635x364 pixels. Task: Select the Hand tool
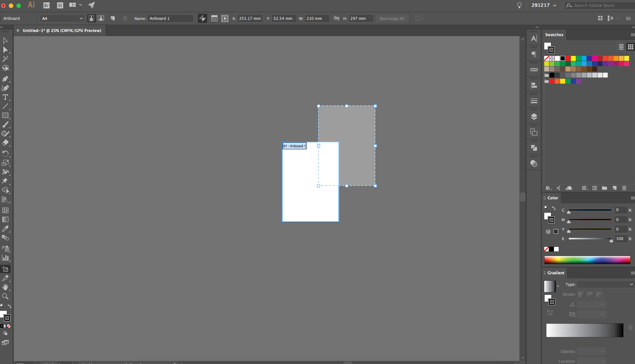click(5, 287)
